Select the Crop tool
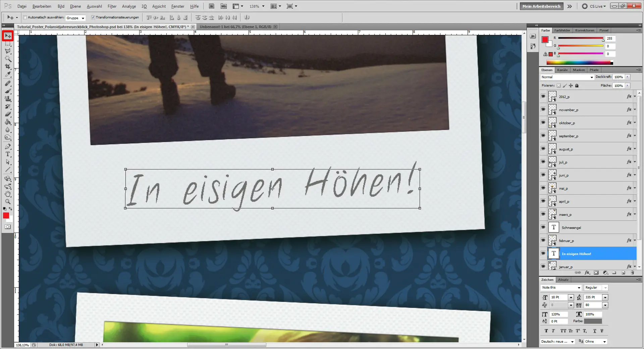The width and height of the screenshot is (644, 349). 7,66
